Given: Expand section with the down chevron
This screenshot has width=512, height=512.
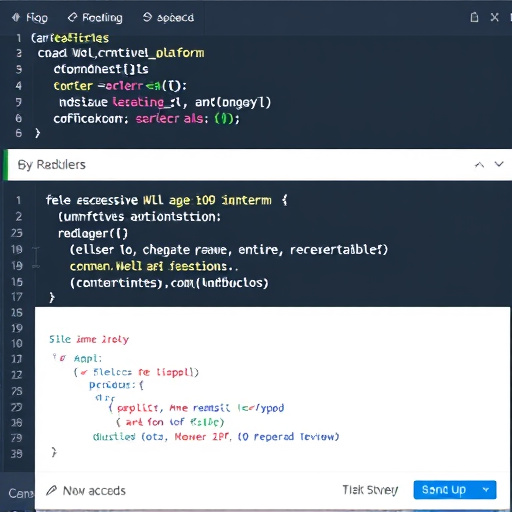Looking at the screenshot, I should pyautogui.click(x=499, y=164).
